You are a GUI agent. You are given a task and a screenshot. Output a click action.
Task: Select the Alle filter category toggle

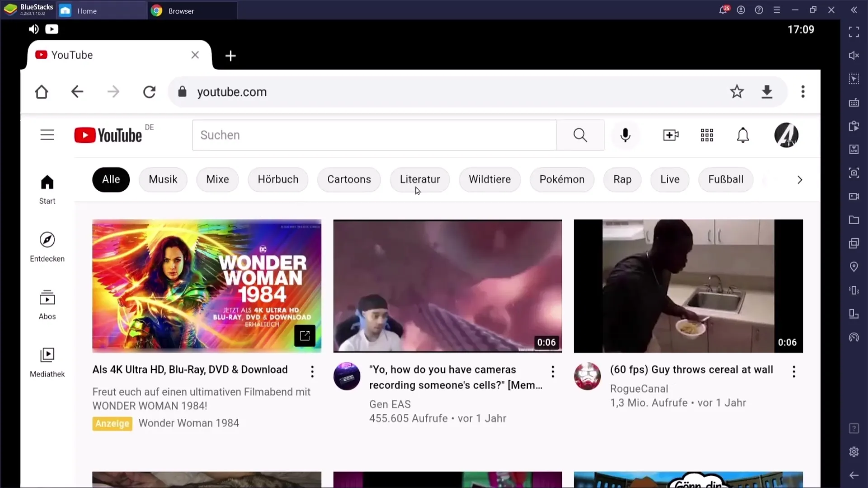tap(111, 179)
